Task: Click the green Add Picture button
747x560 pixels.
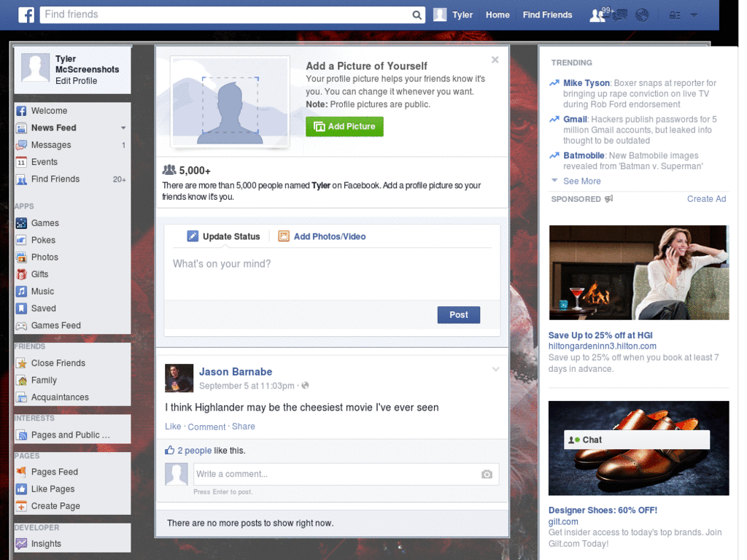Action: pyautogui.click(x=344, y=127)
